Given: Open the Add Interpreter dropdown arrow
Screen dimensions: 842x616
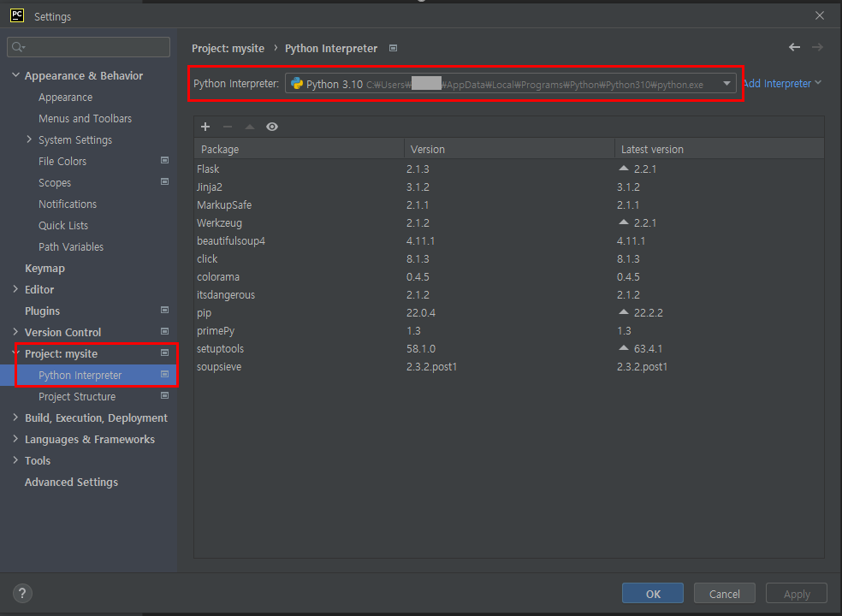Looking at the screenshot, I should pyautogui.click(x=818, y=83).
